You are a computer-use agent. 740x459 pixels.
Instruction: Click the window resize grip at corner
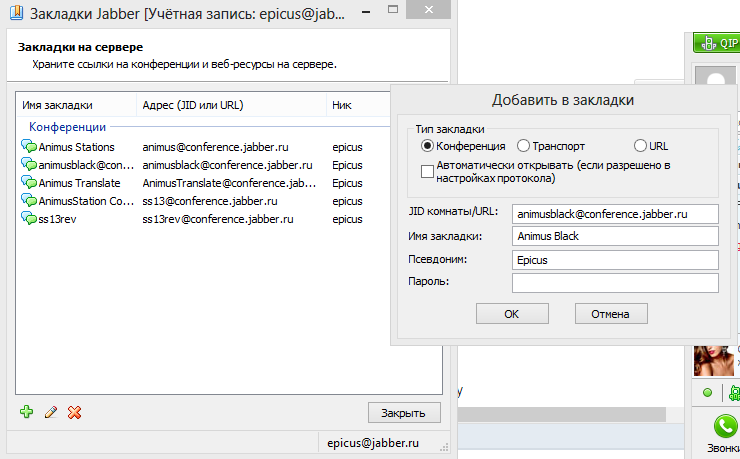(444, 447)
